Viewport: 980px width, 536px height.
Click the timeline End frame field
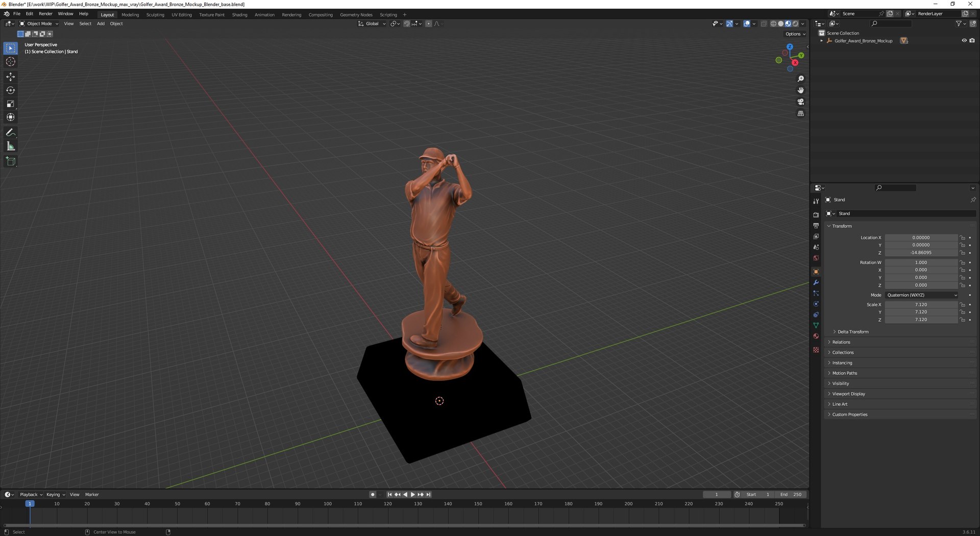pyautogui.click(x=791, y=495)
